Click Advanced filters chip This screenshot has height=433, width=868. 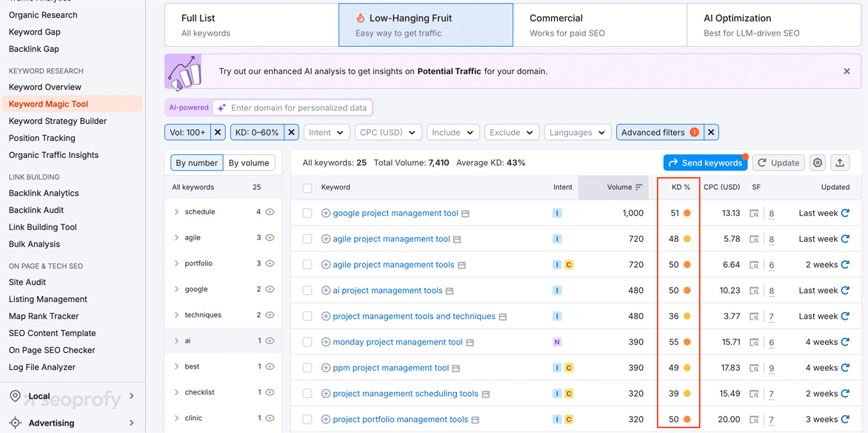click(659, 133)
